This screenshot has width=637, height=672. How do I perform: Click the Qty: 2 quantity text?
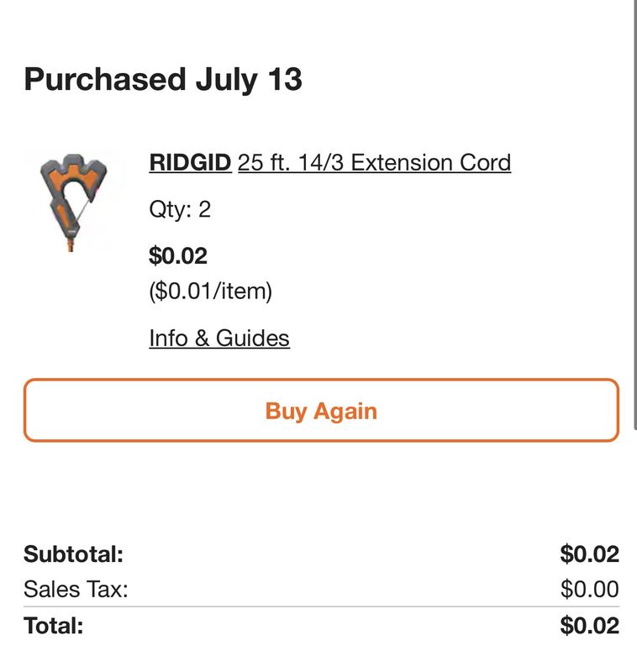pyautogui.click(x=180, y=209)
